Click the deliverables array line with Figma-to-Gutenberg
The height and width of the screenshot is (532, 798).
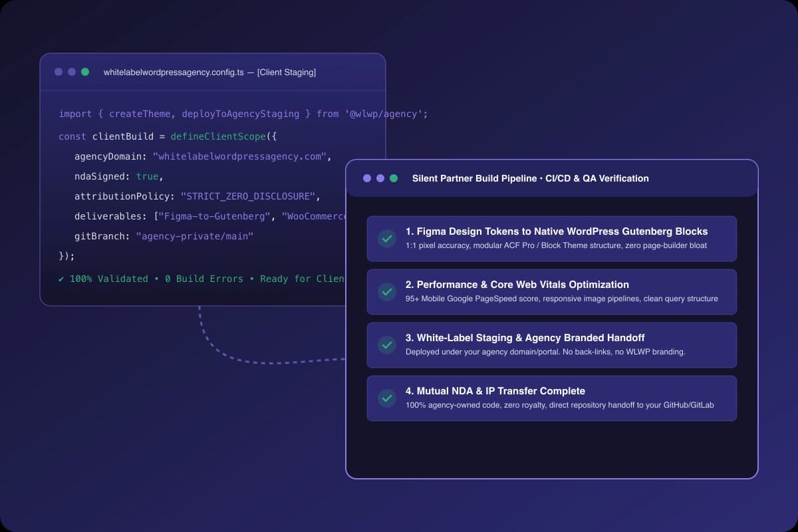211,217
